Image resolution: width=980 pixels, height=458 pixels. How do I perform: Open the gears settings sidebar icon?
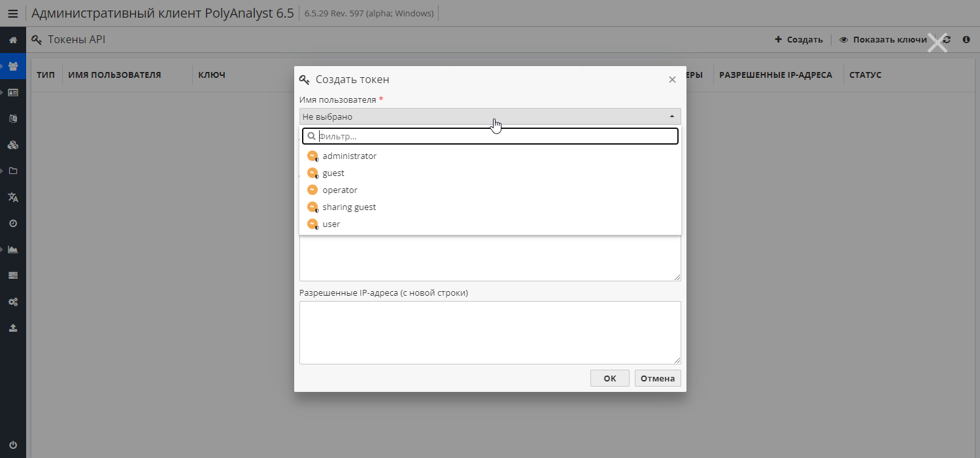tap(13, 302)
